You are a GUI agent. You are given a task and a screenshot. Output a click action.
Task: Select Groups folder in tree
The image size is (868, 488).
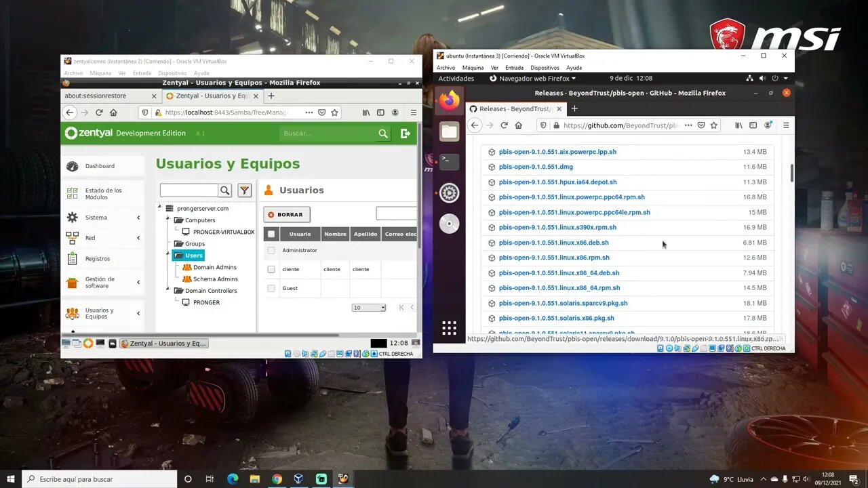click(195, 244)
